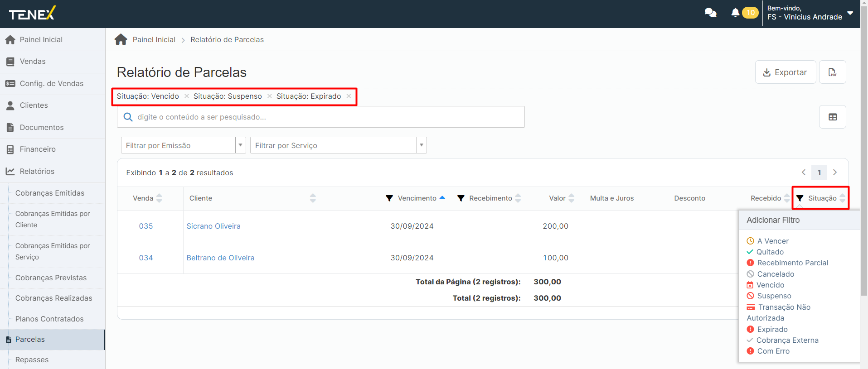
Task: Click the Exportar button
Action: tap(786, 72)
